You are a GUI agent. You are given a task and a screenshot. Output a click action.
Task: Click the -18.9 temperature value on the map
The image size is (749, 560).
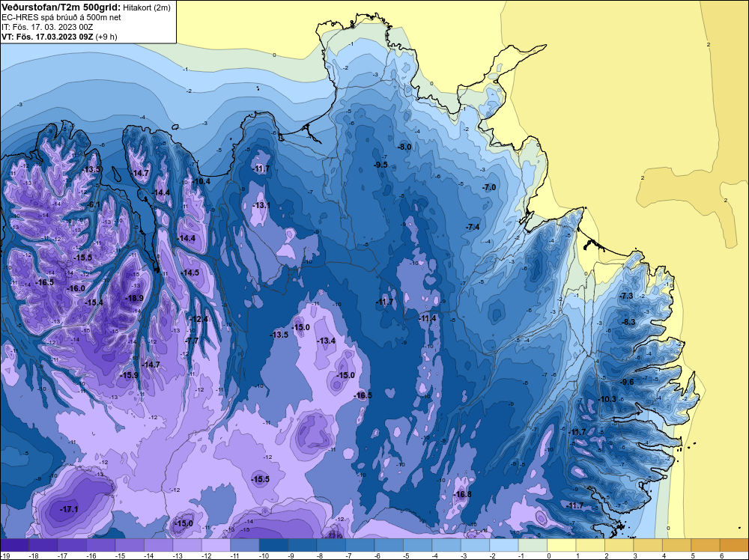click(134, 298)
